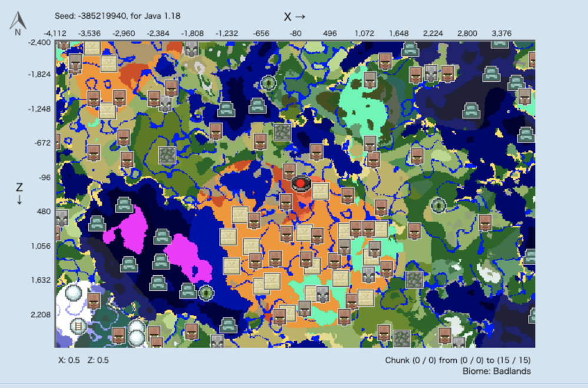The width and height of the screenshot is (588, 388).
Task: Select ocean monument between the two pink islands
Action: click(x=162, y=236)
